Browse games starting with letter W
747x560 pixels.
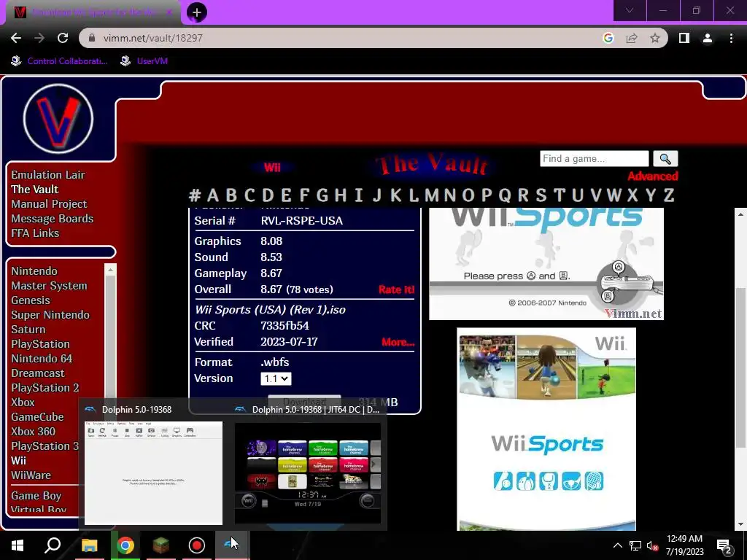click(x=614, y=195)
